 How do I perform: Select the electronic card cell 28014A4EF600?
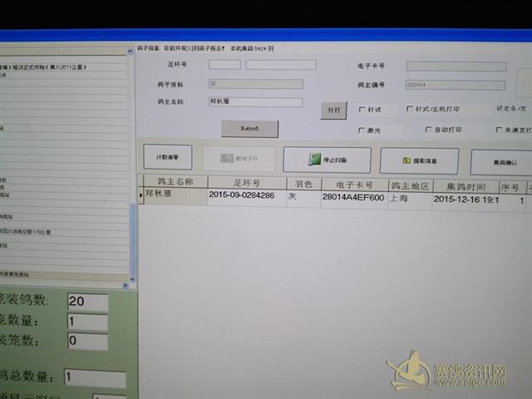click(x=353, y=198)
